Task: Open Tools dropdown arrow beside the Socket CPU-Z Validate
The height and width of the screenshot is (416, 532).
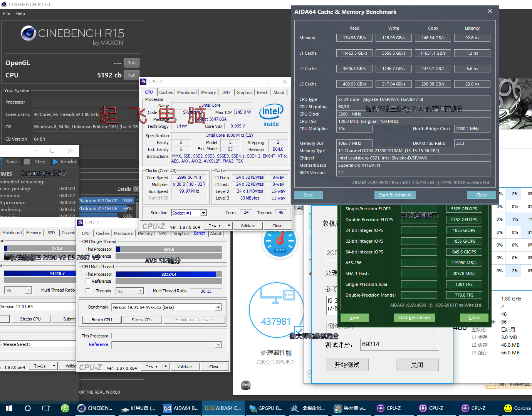Action: (229, 226)
